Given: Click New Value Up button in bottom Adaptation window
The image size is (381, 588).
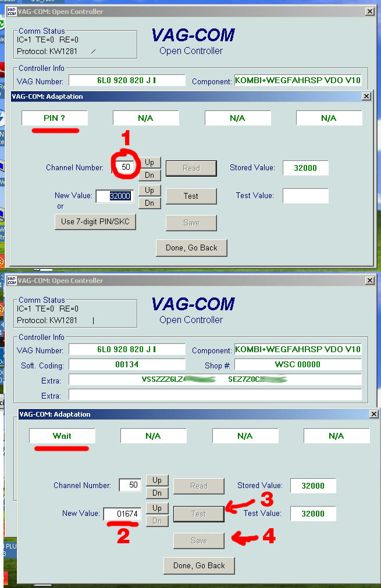Looking at the screenshot, I should tap(157, 508).
